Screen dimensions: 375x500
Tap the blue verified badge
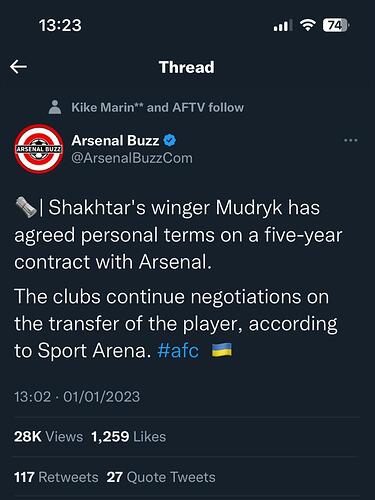click(170, 140)
